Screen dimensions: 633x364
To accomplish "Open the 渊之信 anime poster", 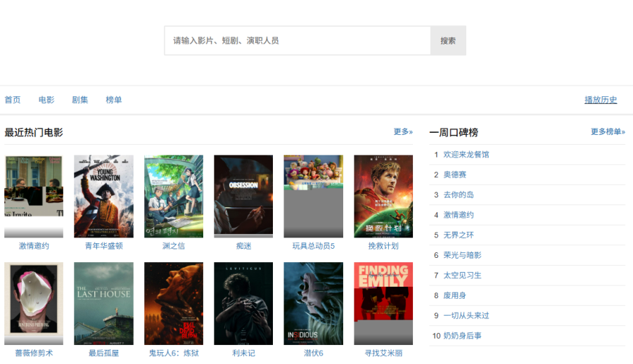I will tap(174, 197).
